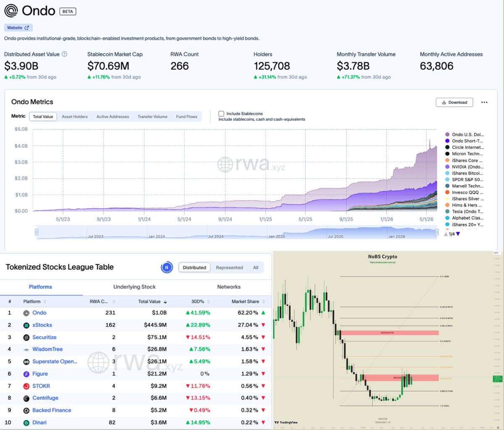Viewport: 504px width, 430px height.
Task: Click the BETA badge next to Ondo
Action: click(68, 11)
